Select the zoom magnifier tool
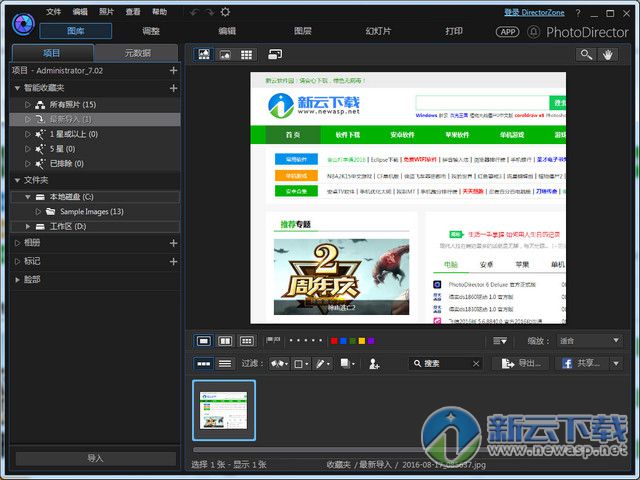Screen dimensions: 640x480 pos(586,55)
